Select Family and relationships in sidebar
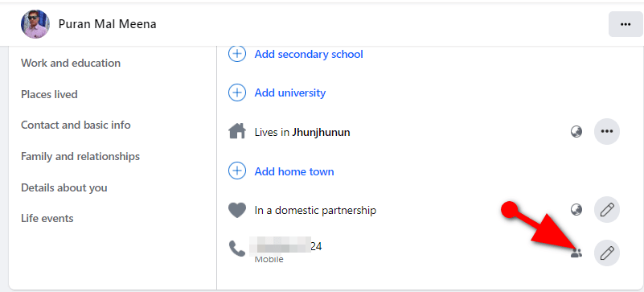Image resolution: width=644 pixels, height=292 pixels. pyautogui.click(x=80, y=157)
